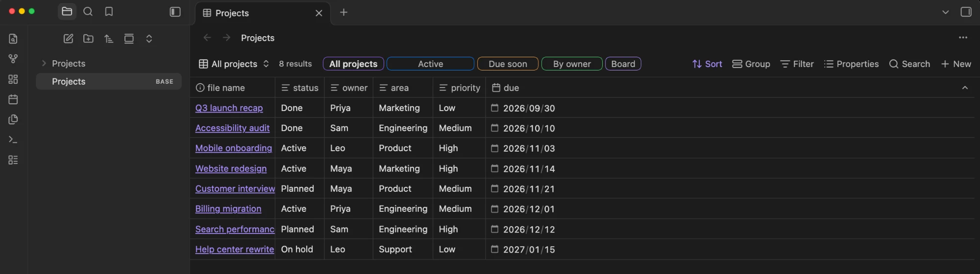Image resolution: width=980 pixels, height=274 pixels.
Task: Switch to the Due soon view tab
Action: point(508,64)
